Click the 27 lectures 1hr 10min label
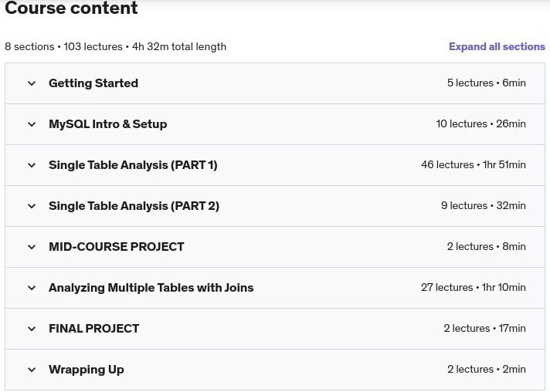Image resolution: width=550 pixels, height=392 pixels. coord(474,288)
